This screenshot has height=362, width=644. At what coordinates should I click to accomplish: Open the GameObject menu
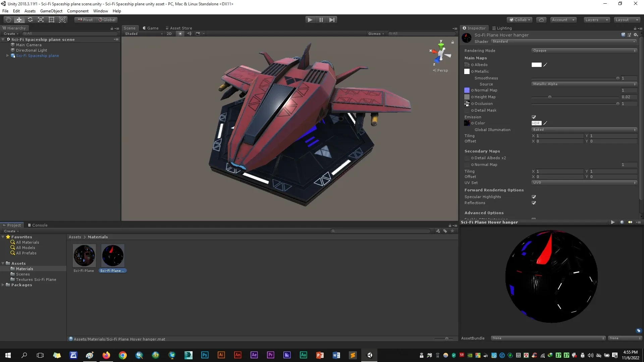(x=51, y=11)
